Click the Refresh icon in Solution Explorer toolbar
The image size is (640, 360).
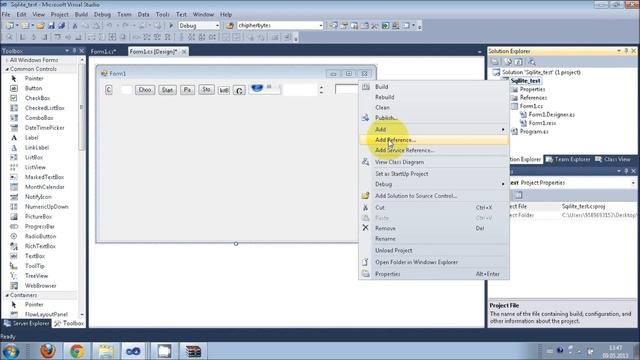[x=518, y=62]
